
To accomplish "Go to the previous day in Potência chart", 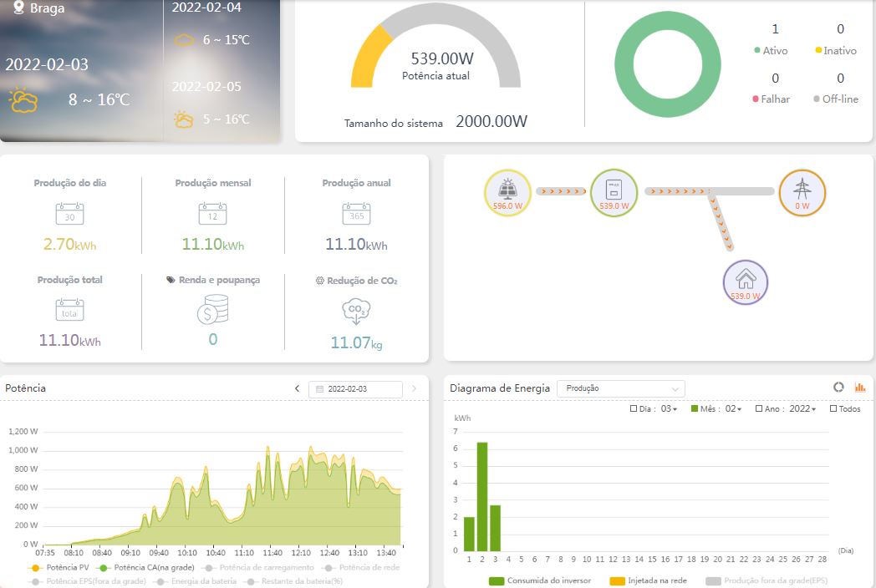I will coord(298,388).
